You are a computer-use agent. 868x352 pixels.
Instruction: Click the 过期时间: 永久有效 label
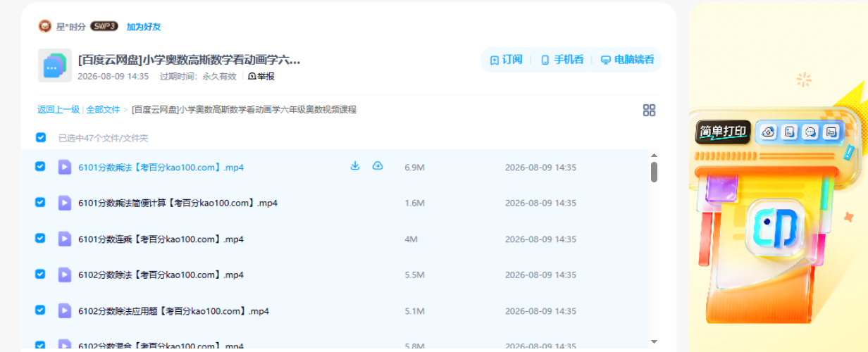coord(198,76)
